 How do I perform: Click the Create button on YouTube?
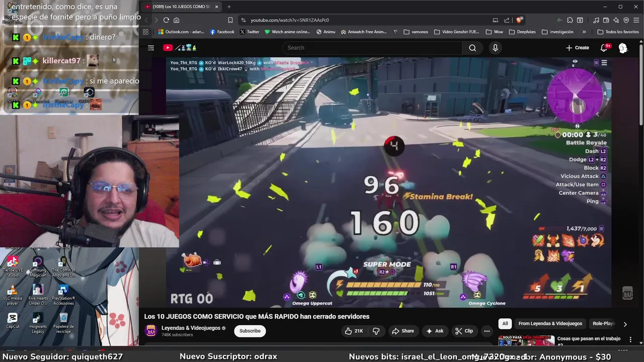(x=577, y=48)
